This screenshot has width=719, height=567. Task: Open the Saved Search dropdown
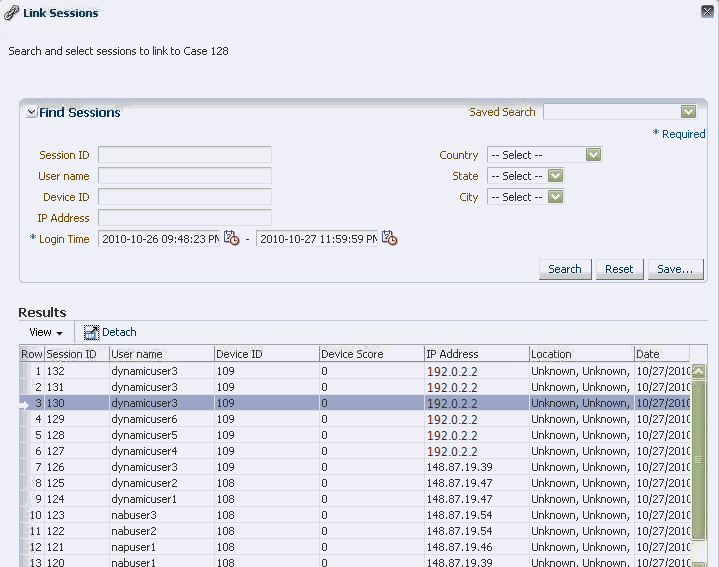coord(688,111)
